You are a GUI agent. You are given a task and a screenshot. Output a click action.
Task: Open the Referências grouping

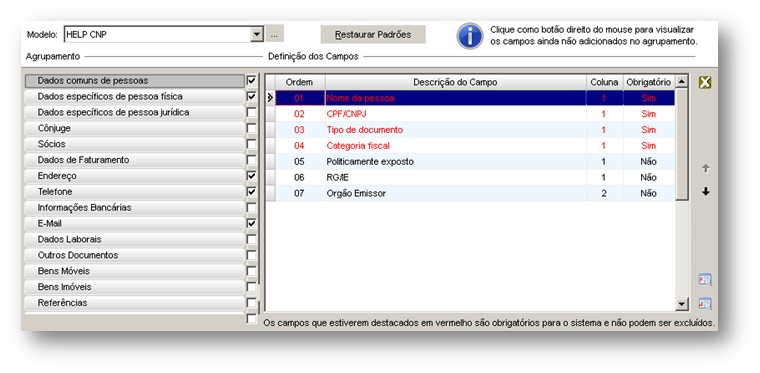coord(135,303)
